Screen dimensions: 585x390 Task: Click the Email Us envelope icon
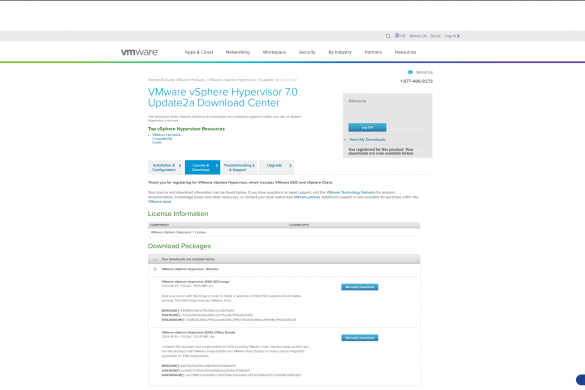(x=410, y=72)
